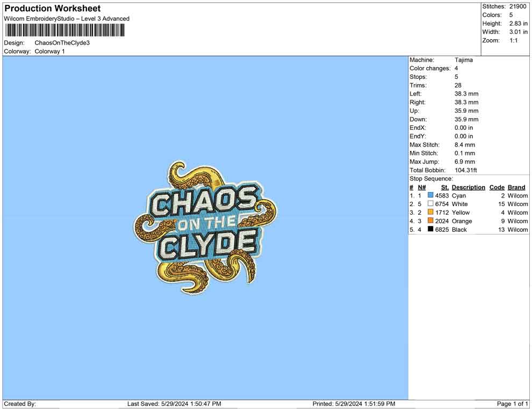Select the Min Stitch value '0.1 mm'
Image resolution: width=532 pixels, height=409 pixels.
pyautogui.click(x=465, y=153)
